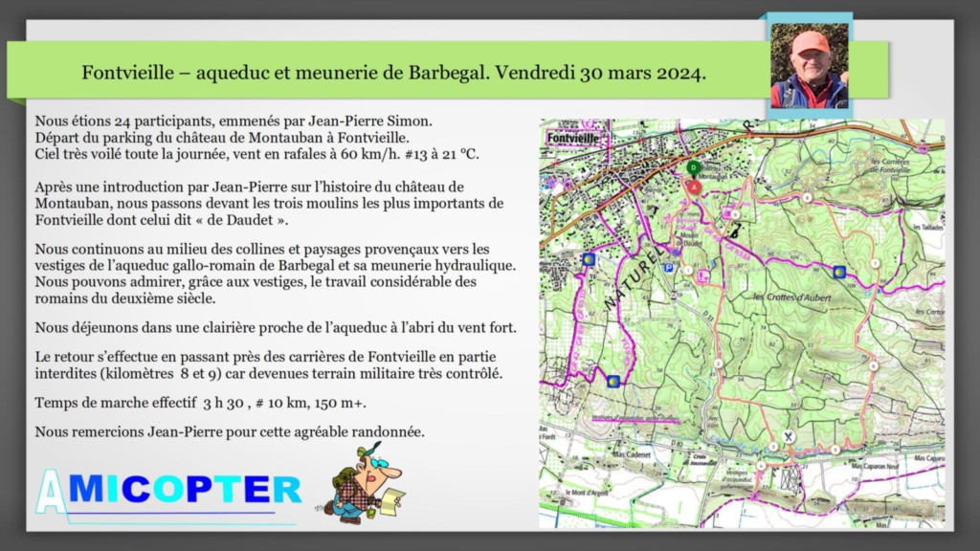The width and height of the screenshot is (980, 551).
Task: Click the red A arrival marker
Action: pyautogui.click(x=693, y=187)
